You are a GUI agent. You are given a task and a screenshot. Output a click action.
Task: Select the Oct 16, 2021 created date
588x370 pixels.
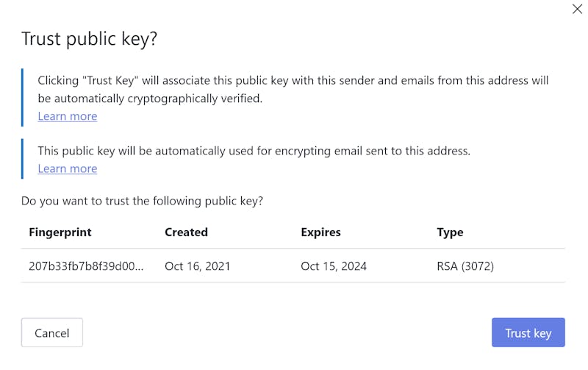[x=197, y=266]
